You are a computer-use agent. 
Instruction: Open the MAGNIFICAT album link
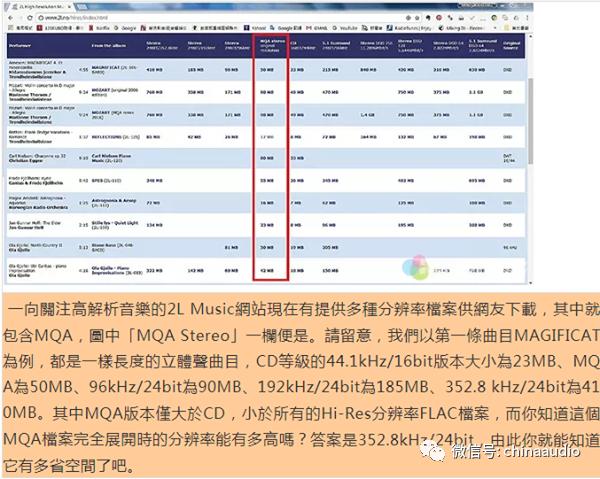(x=114, y=70)
